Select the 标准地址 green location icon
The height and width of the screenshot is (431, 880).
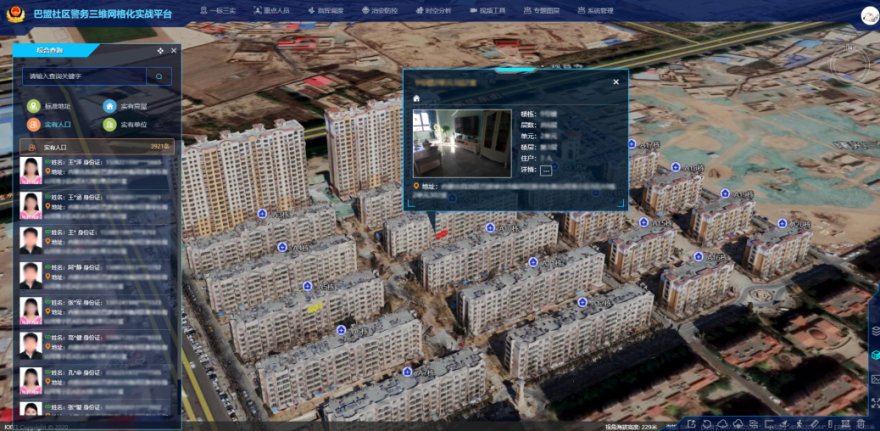point(33,106)
